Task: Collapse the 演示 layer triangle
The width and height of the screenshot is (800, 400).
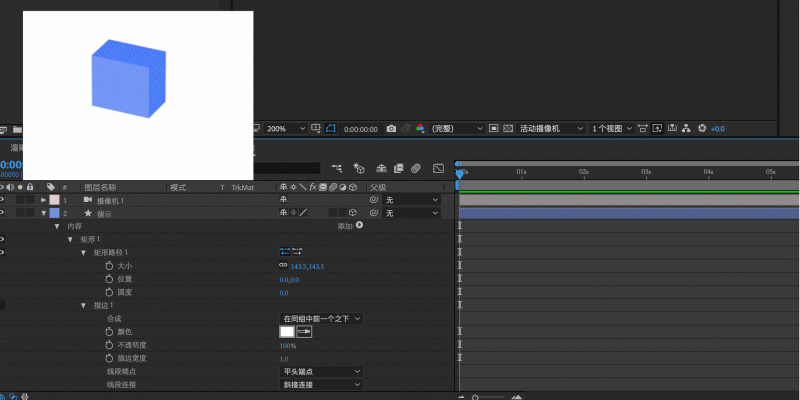Action: [x=43, y=213]
